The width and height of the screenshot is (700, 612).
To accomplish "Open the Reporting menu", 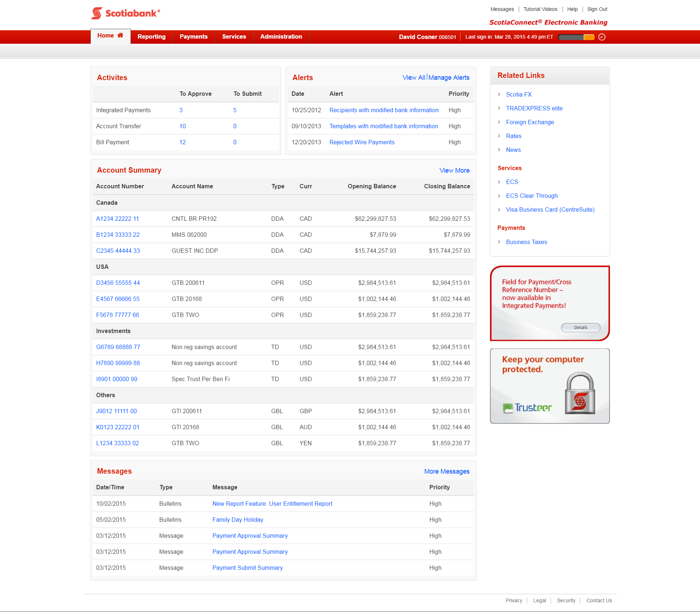I will coord(151,37).
